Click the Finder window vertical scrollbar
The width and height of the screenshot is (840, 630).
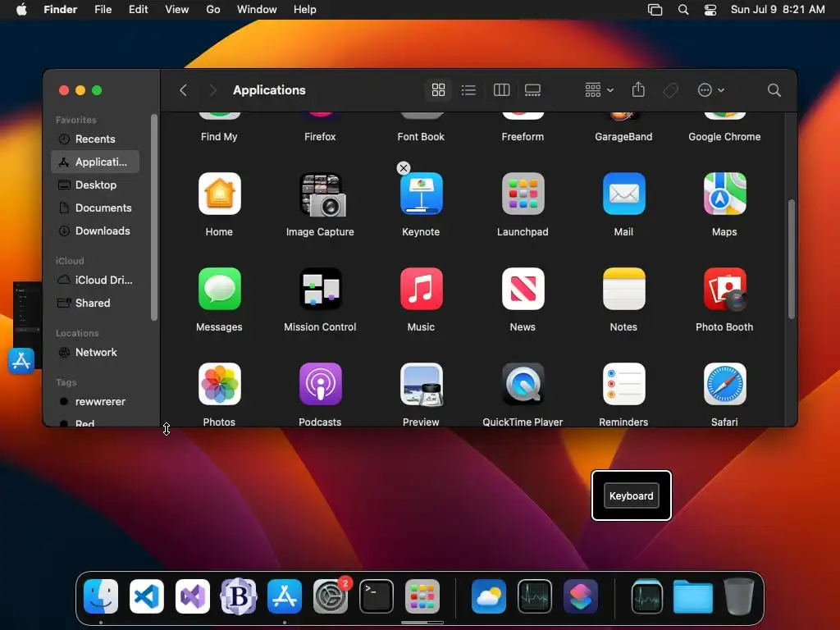[792, 259]
